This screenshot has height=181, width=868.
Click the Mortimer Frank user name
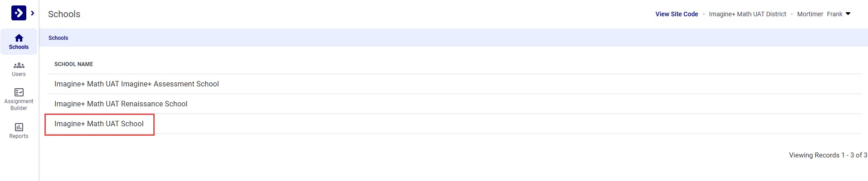click(819, 14)
